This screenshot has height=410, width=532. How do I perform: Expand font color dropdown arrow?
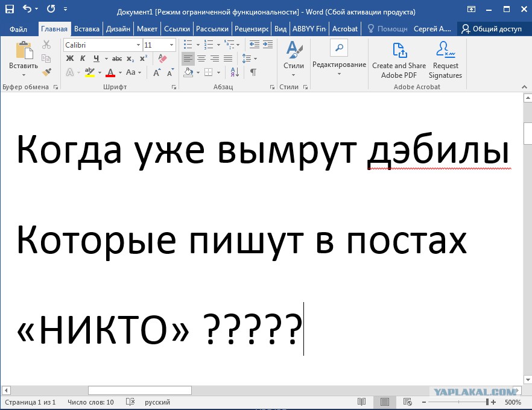(x=120, y=72)
